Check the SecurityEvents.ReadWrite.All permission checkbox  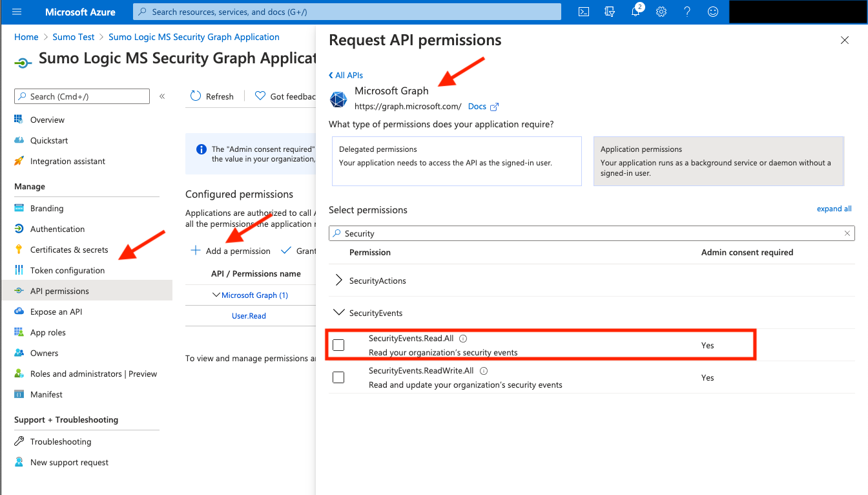point(338,377)
